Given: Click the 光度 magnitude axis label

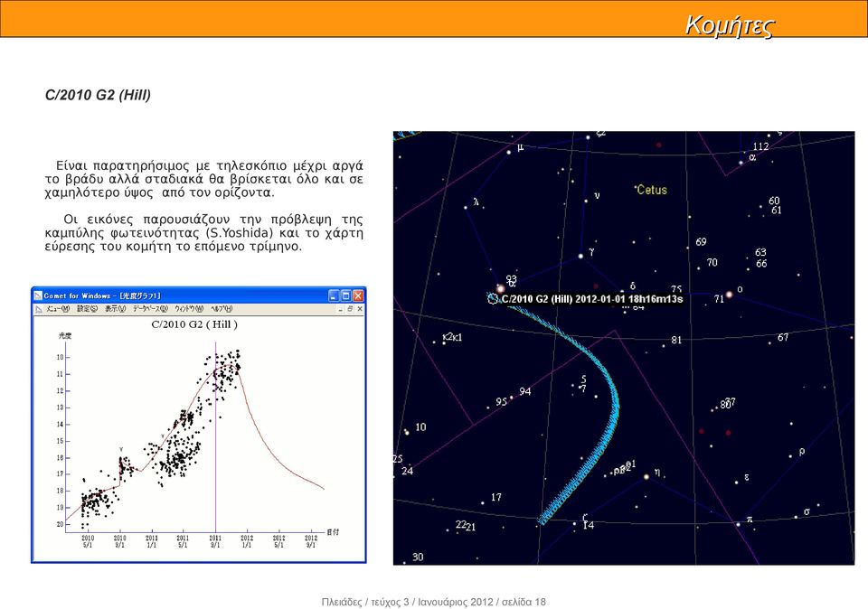Looking at the screenshot, I should [65, 336].
